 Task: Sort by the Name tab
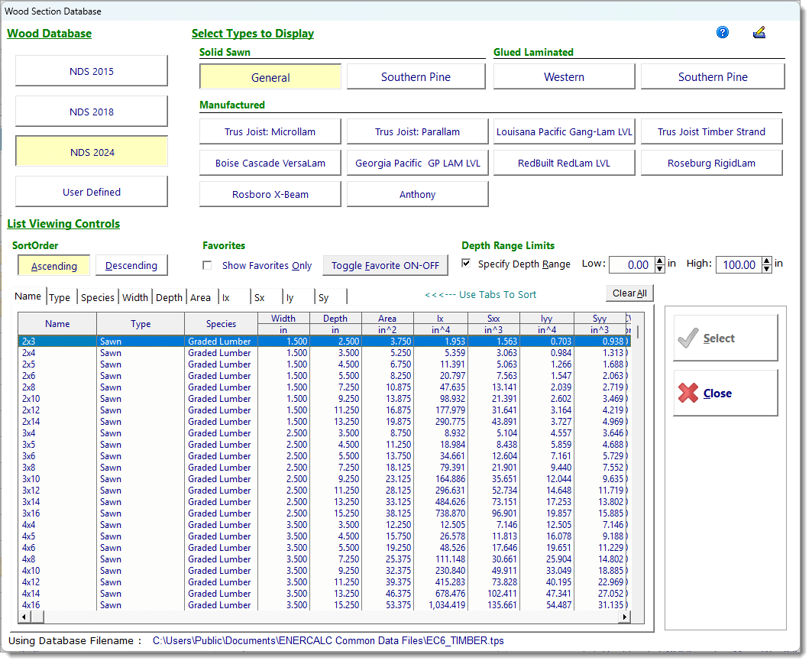(28, 296)
